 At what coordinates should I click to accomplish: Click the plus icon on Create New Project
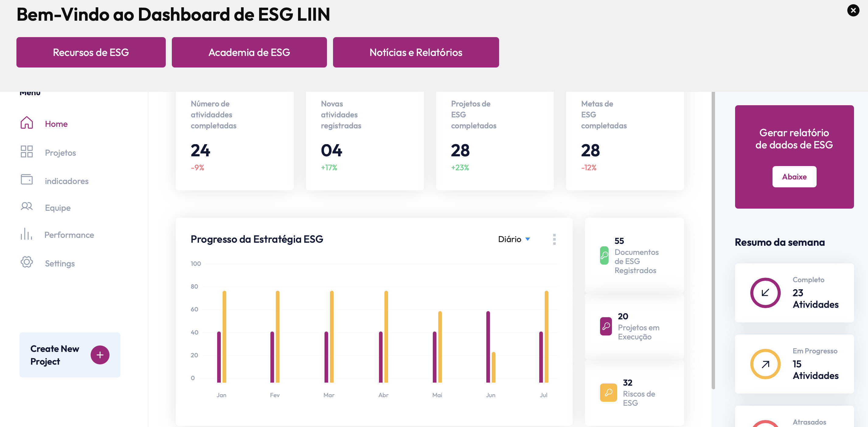click(100, 355)
